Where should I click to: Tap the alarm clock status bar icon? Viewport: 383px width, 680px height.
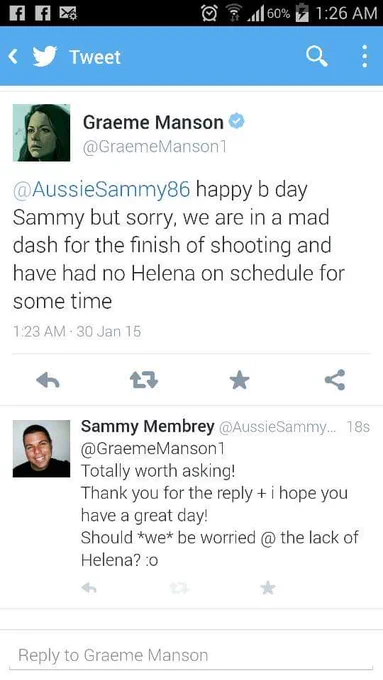point(209,13)
